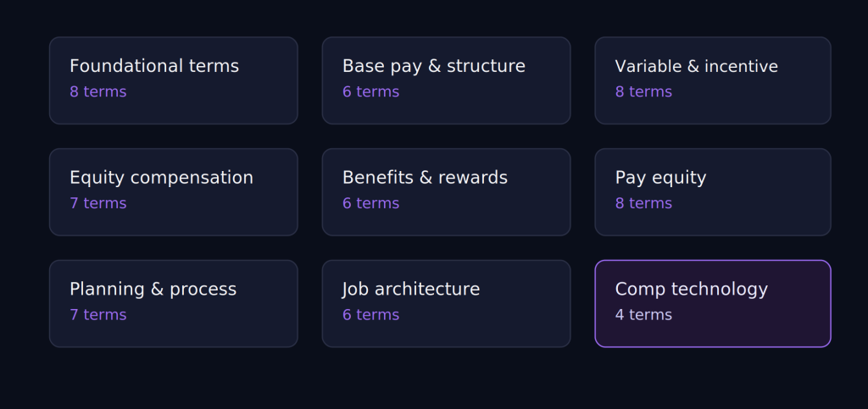Click "6 terms" under Base pay & structure
Screen dimensions: 868x409
(371, 91)
